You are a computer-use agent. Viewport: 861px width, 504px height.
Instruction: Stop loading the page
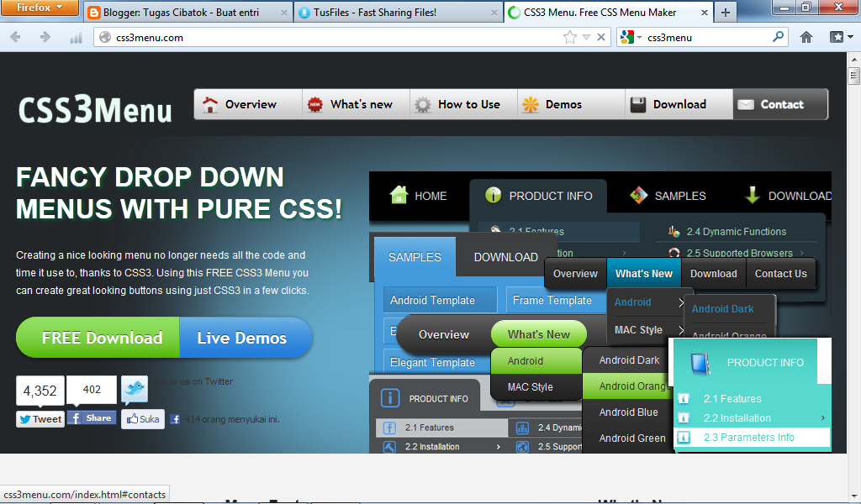600,37
